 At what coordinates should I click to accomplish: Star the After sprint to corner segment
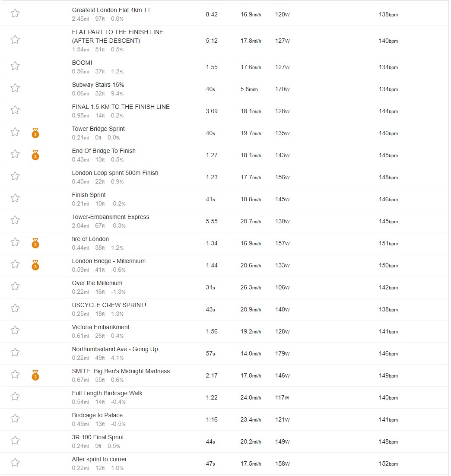pos(15,463)
